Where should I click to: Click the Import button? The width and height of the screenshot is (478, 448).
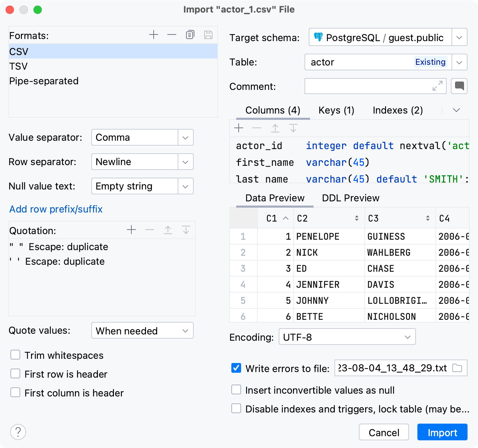click(442, 432)
